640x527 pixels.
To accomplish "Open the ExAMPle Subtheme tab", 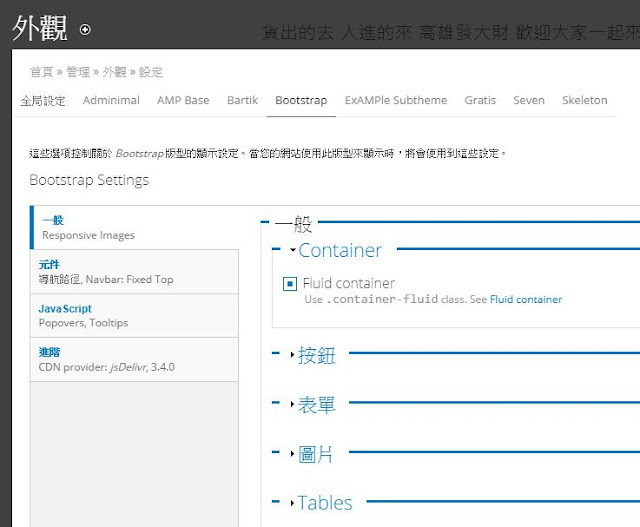I will click(396, 100).
